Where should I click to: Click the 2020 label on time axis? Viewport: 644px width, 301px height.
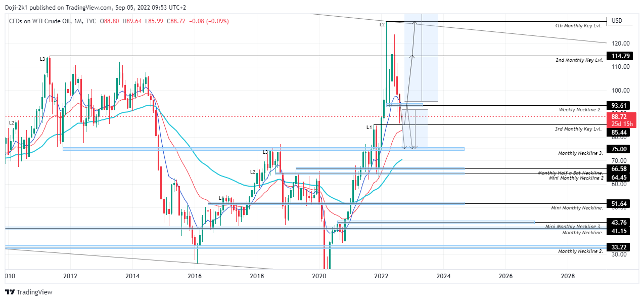tap(319, 276)
